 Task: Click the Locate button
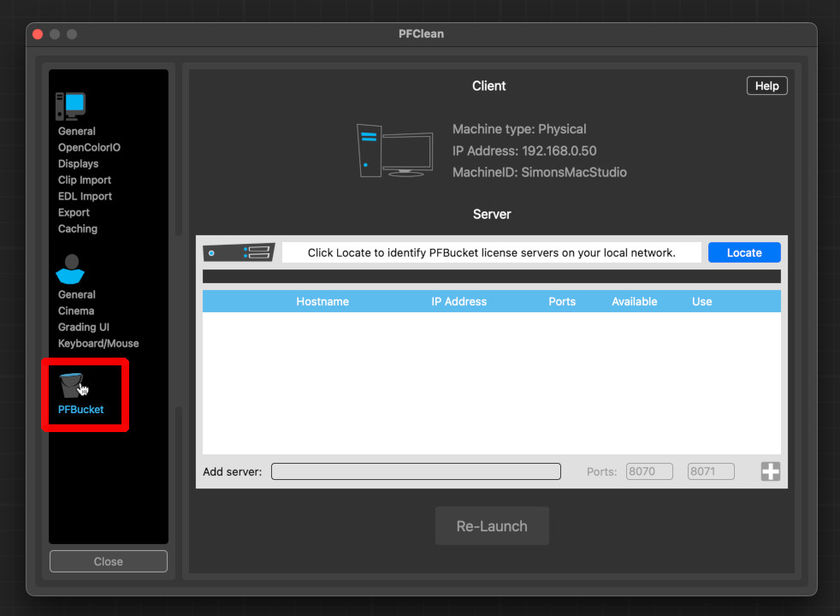click(x=744, y=252)
